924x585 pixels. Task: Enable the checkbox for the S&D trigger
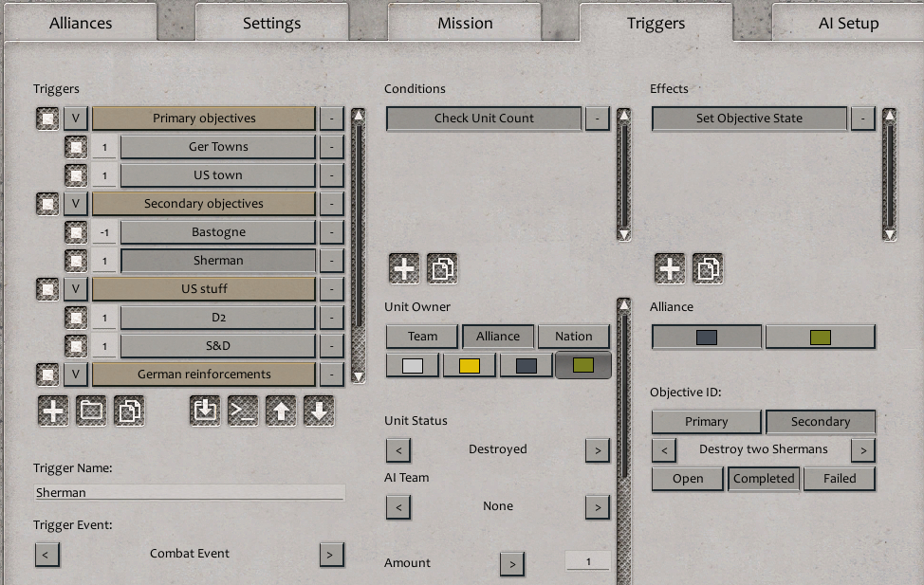(76, 346)
